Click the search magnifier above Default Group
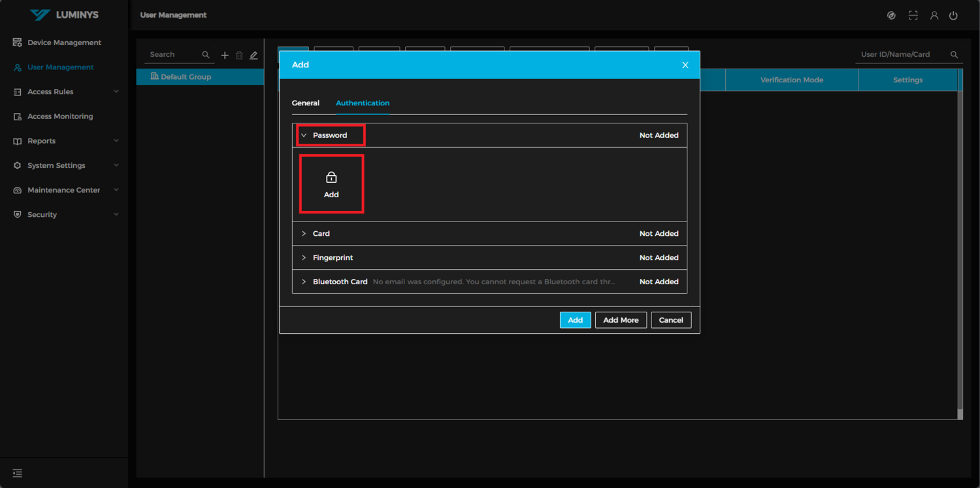Viewport: 980px width, 488px height. pos(206,54)
